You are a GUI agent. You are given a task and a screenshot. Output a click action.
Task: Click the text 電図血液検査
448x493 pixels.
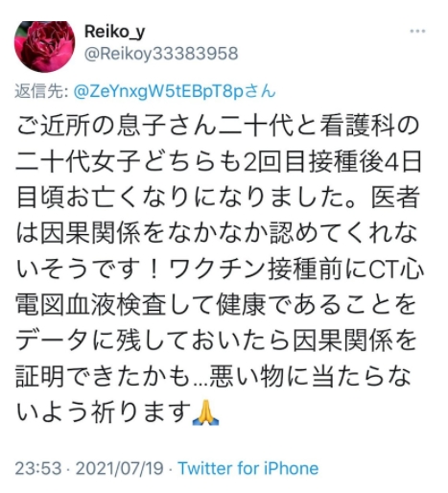[90, 304]
